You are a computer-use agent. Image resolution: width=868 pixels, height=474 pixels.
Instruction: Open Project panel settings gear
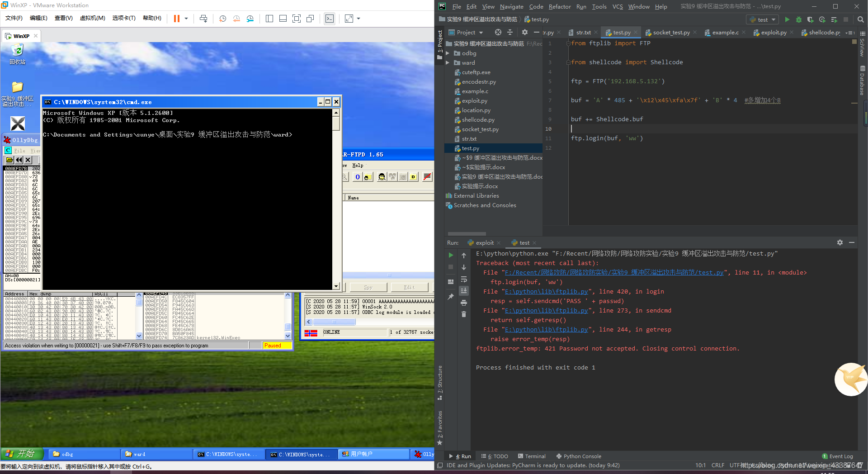[x=524, y=32]
